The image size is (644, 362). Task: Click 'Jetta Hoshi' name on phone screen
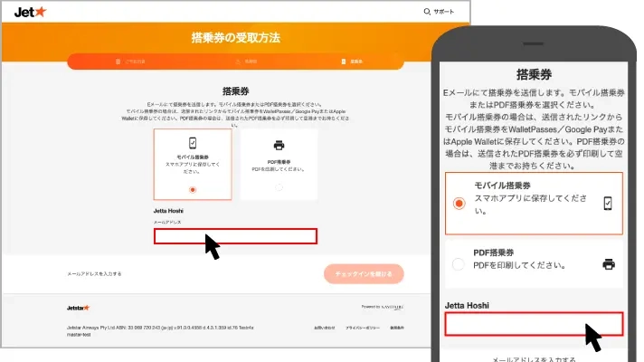pyautogui.click(x=467, y=305)
